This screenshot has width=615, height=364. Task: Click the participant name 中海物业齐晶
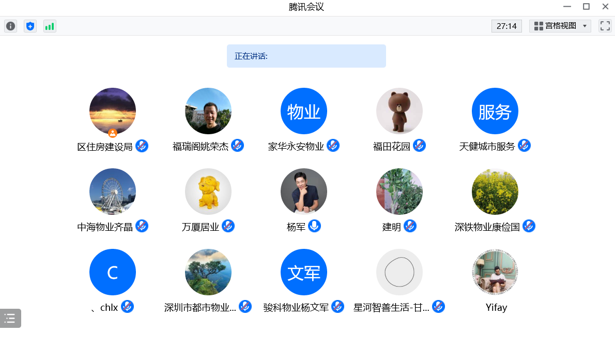pyautogui.click(x=105, y=227)
